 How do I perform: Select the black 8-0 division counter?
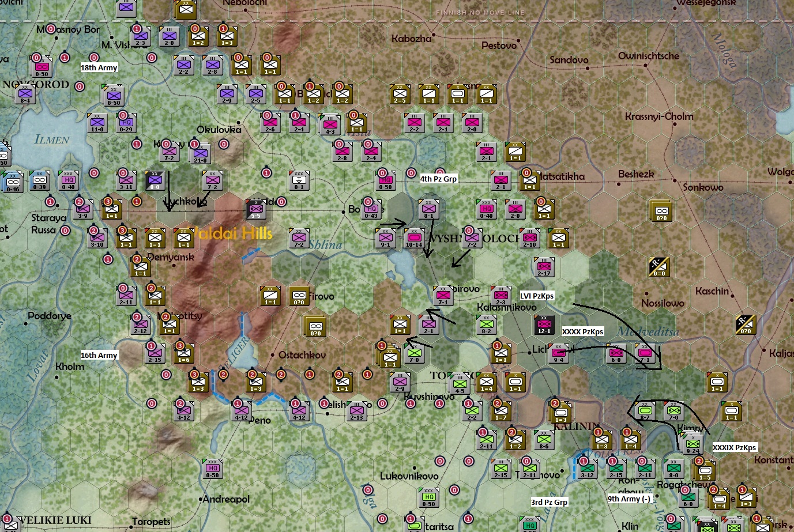[x=155, y=180]
